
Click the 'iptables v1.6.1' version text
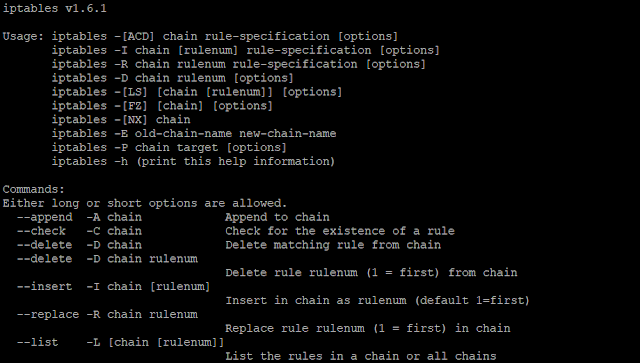55,8
